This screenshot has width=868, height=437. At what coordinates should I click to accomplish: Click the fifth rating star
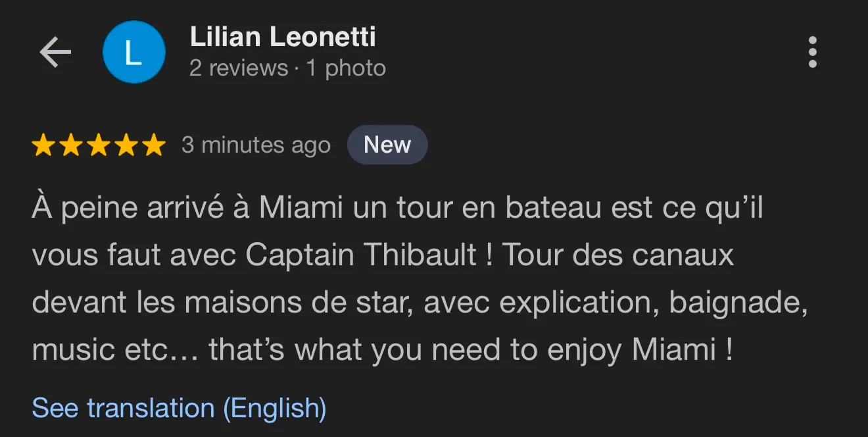click(154, 145)
